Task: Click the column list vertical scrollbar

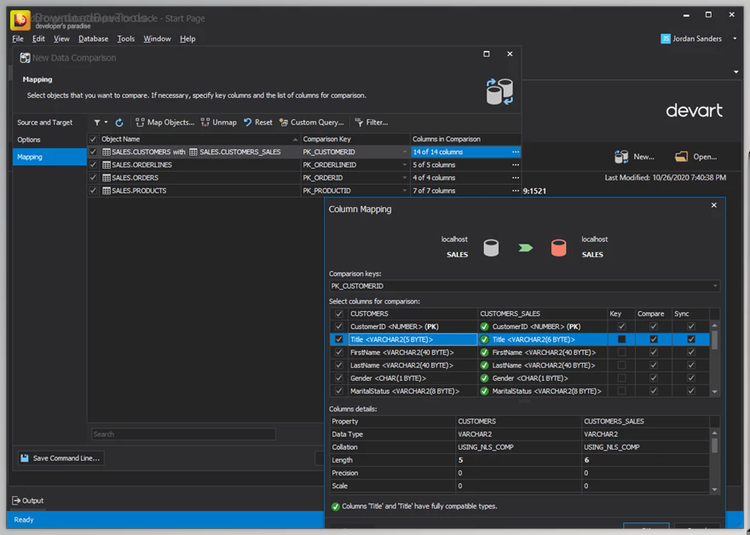Action: click(714, 359)
